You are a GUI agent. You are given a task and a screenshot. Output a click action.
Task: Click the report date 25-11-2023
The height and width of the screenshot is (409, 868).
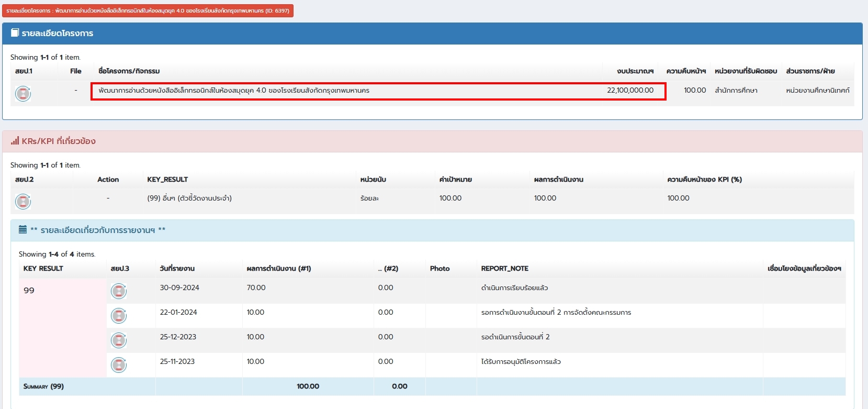pyautogui.click(x=177, y=362)
